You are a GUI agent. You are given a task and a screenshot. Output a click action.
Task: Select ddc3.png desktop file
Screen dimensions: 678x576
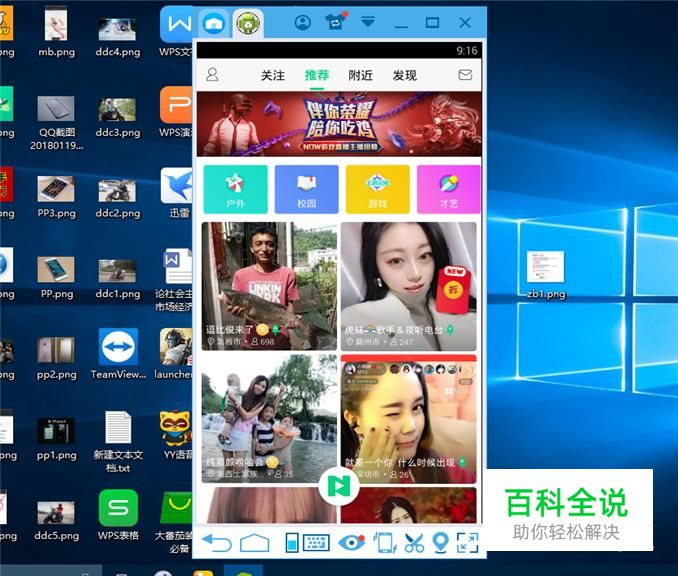[x=118, y=118]
